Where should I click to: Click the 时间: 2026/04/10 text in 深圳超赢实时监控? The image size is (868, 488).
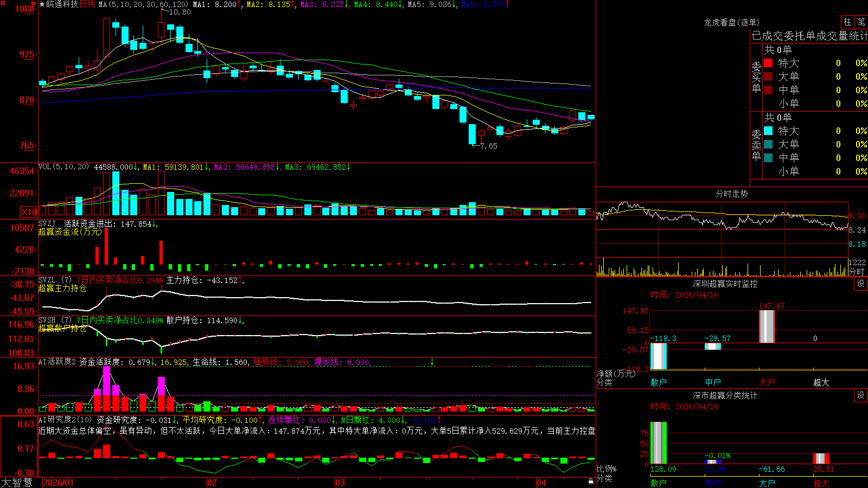[x=685, y=295]
